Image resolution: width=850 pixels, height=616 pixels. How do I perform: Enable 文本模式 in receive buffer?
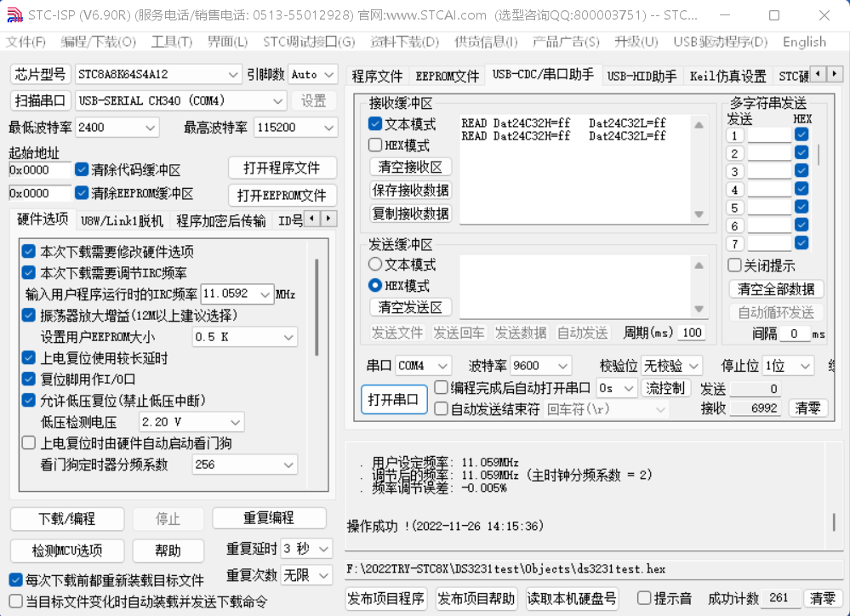point(375,124)
